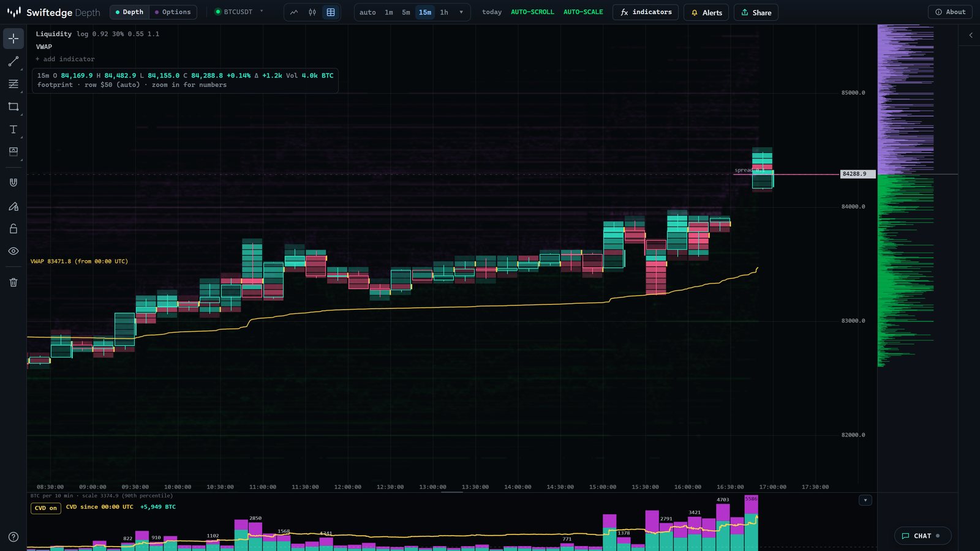Choose the auto timeframe

click(367, 12)
